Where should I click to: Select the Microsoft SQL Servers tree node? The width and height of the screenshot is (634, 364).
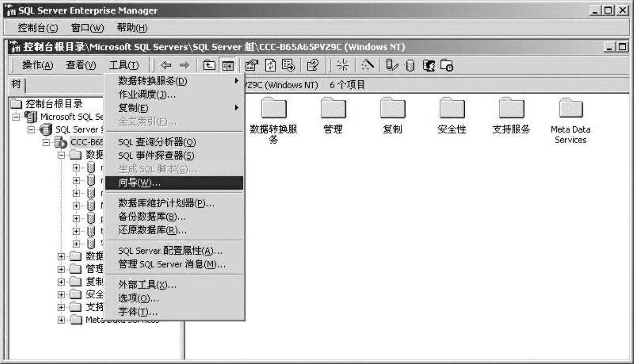tap(71, 116)
